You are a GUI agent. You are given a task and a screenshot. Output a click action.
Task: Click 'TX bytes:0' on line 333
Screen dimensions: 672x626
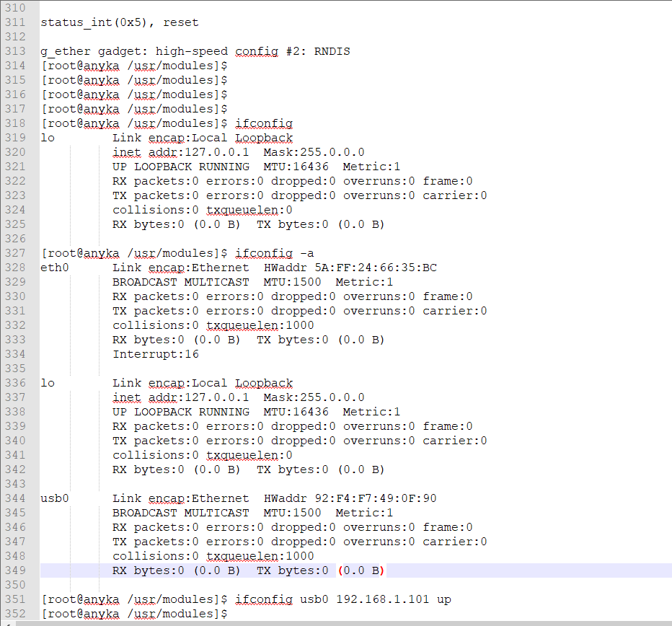pos(293,340)
